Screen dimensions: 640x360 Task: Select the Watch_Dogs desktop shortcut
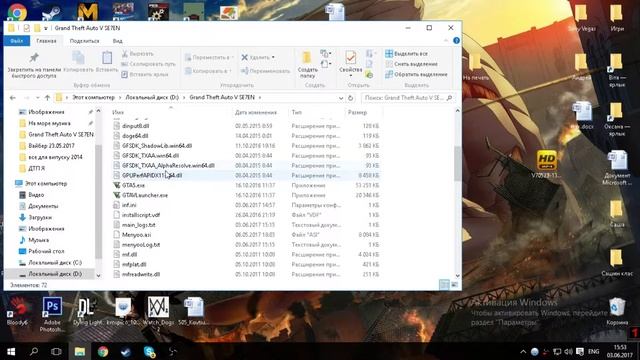158,313
